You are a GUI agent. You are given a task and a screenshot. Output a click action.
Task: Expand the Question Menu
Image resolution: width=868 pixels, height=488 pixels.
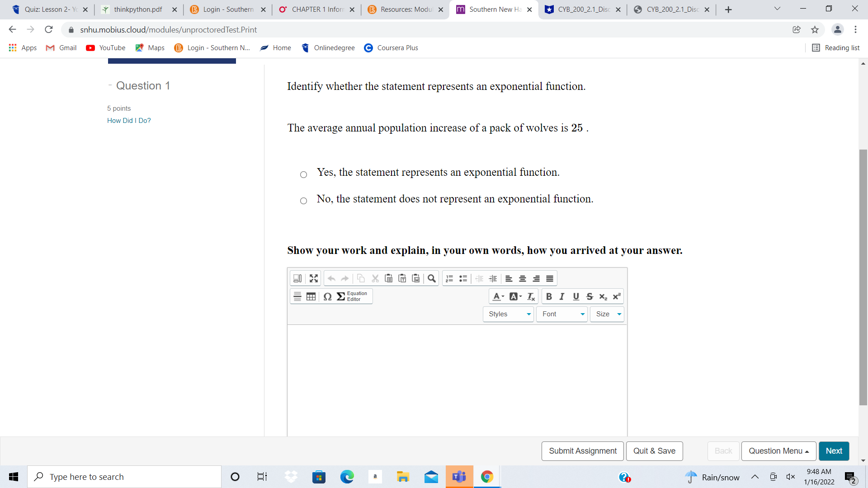pyautogui.click(x=778, y=451)
